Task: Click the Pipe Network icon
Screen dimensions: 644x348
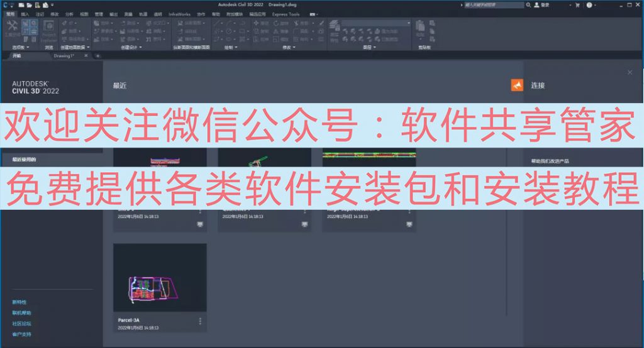Action: click(148, 39)
